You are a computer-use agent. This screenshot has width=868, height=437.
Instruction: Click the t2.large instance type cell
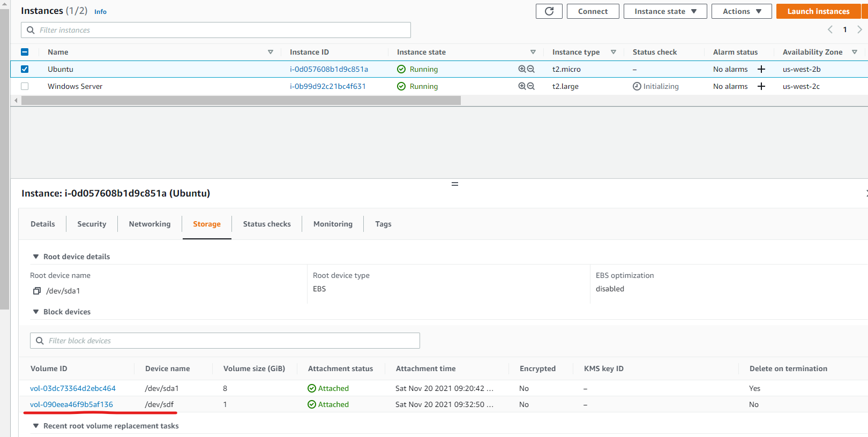(x=565, y=86)
